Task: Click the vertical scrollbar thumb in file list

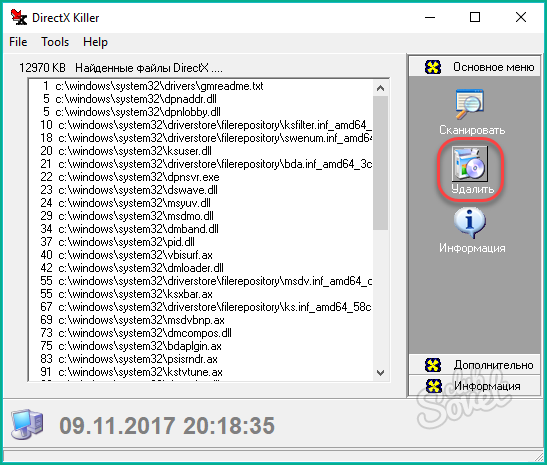Action: tap(381, 163)
